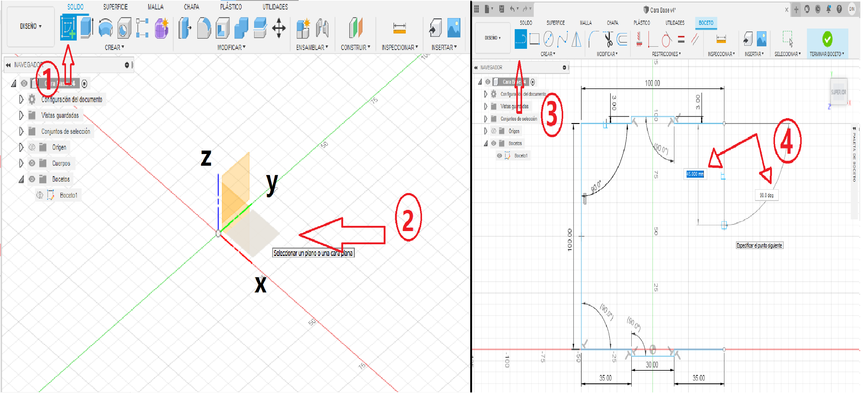Viewport: 868px width, 394px height.
Task: Click the New Component assemble icon
Action: pyautogui.click(x=303, y=28)
